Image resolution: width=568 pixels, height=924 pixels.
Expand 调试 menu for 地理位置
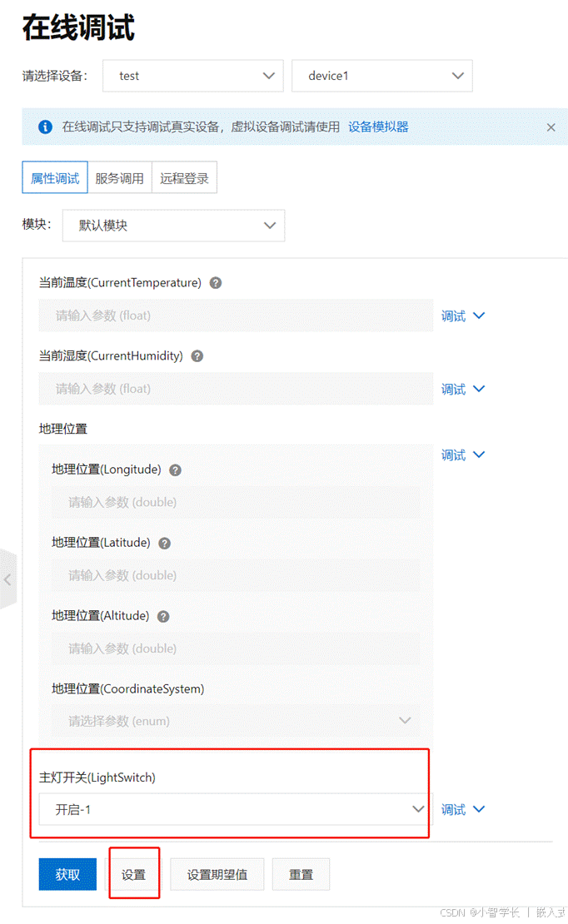coord(463,455)
